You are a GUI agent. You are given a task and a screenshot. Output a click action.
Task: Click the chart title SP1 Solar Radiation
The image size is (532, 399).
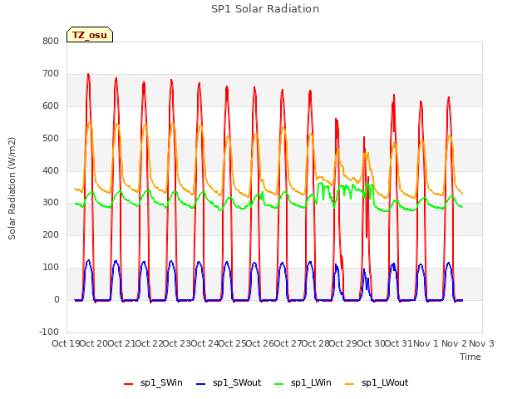tap(265, 9)
